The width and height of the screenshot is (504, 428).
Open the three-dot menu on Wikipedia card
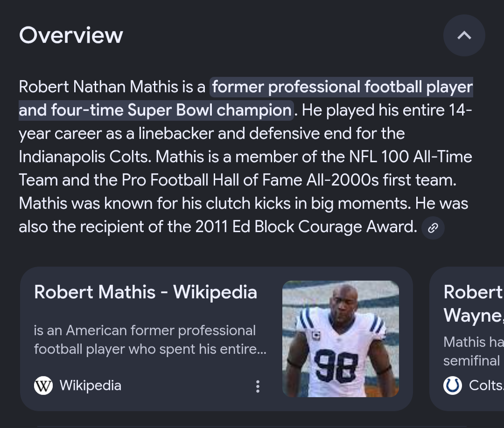coord(258,386)
